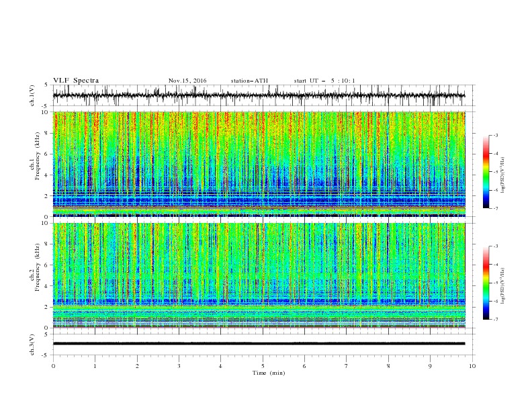
Task: Click the upper colorbar "-3" tick value
Action: pos(496,135)
